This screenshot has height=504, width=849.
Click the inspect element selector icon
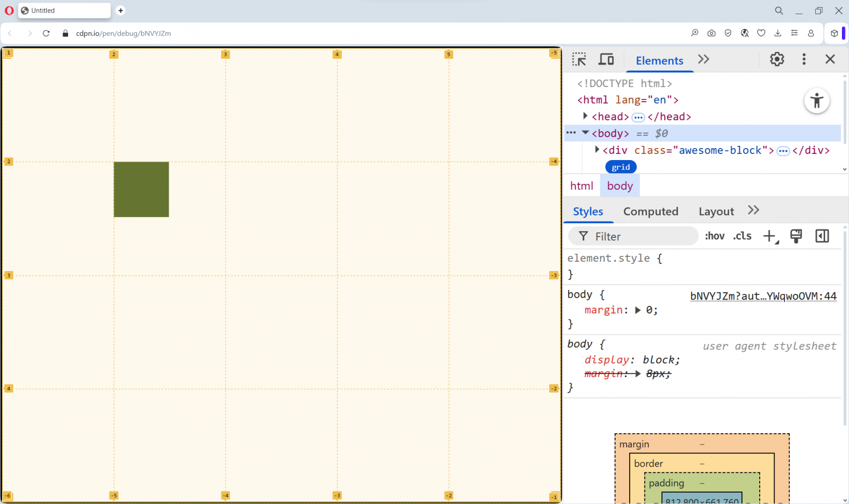[x=579, y=59]
